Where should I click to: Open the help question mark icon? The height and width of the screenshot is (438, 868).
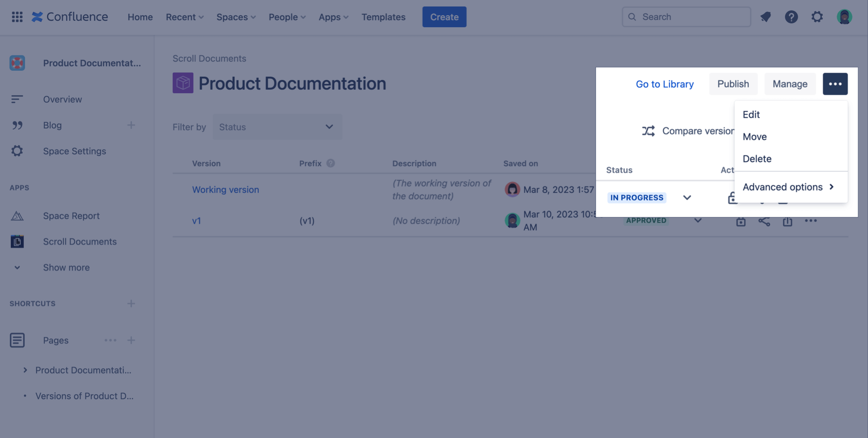click(791, 17)
